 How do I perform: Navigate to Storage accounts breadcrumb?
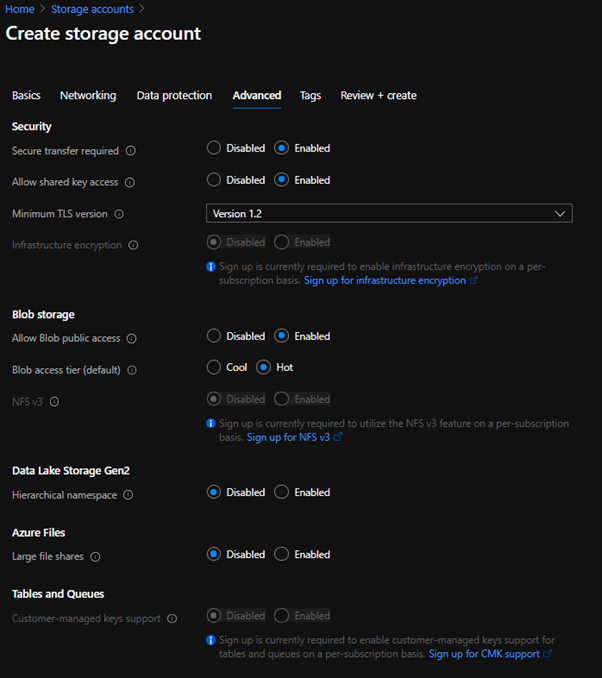pyautogui.click(x=92, y=9)
